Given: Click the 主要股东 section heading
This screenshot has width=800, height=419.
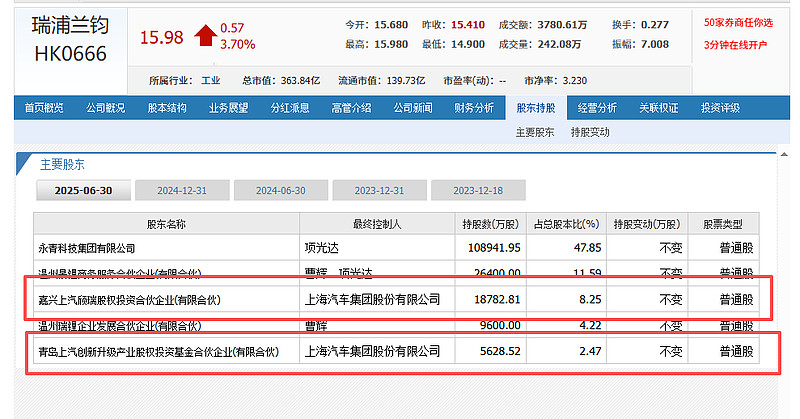Looking at the screenshot, I should 62,164.
